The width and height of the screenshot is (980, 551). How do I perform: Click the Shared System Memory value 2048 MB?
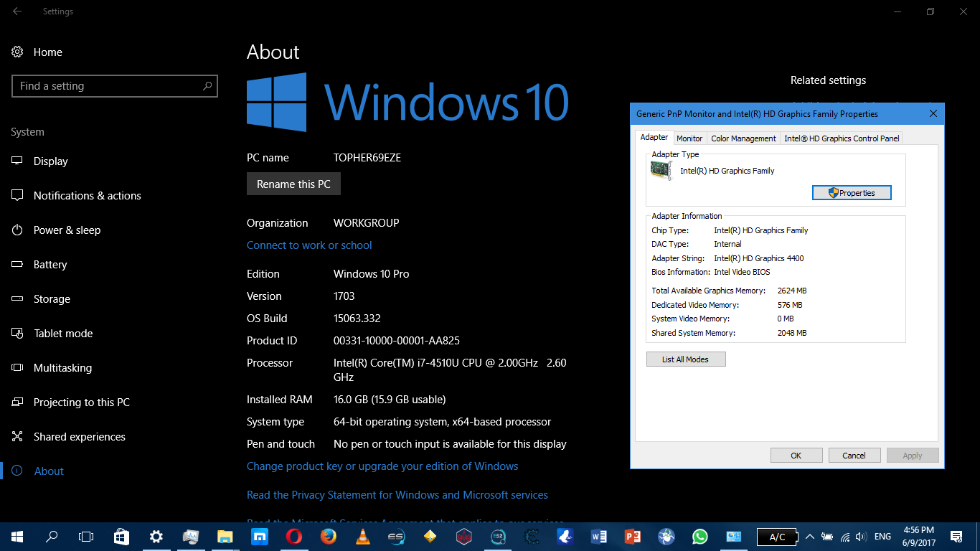pos(792,333)
